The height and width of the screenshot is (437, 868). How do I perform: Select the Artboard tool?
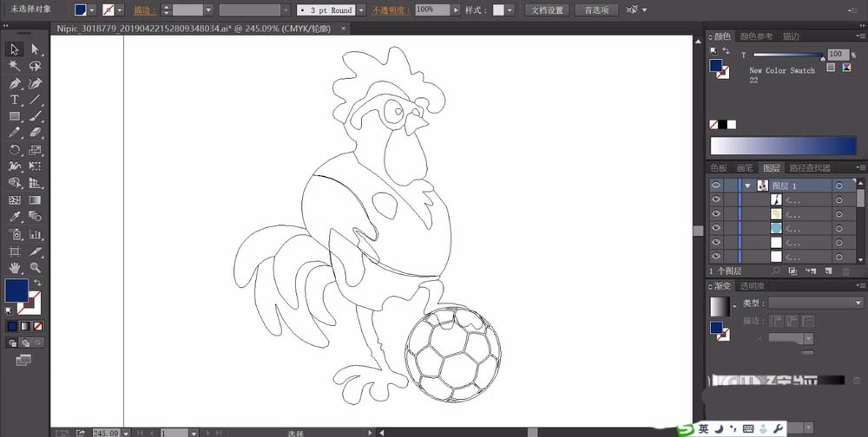coord(15,251)
